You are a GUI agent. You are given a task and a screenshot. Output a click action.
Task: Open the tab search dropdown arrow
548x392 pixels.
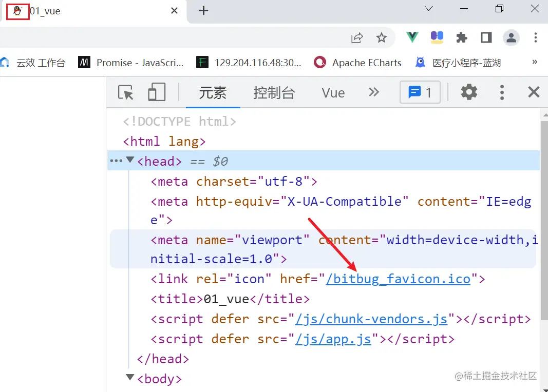(x=429, y=9)
